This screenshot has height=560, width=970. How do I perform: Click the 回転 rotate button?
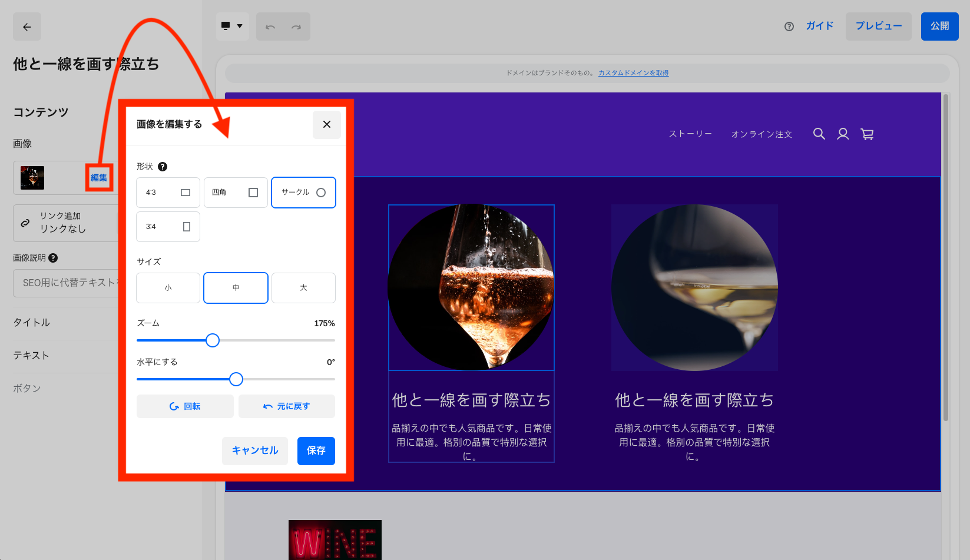tap(185, 406)
